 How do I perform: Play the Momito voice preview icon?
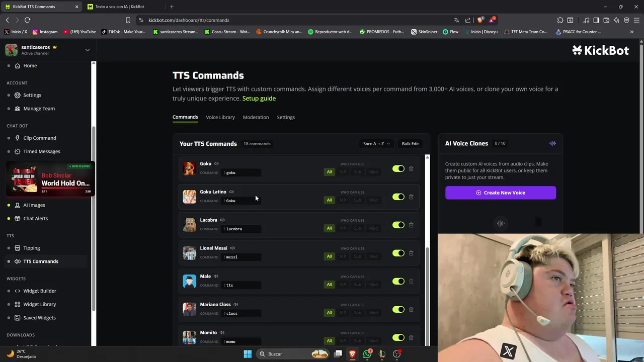click(222, 332)
